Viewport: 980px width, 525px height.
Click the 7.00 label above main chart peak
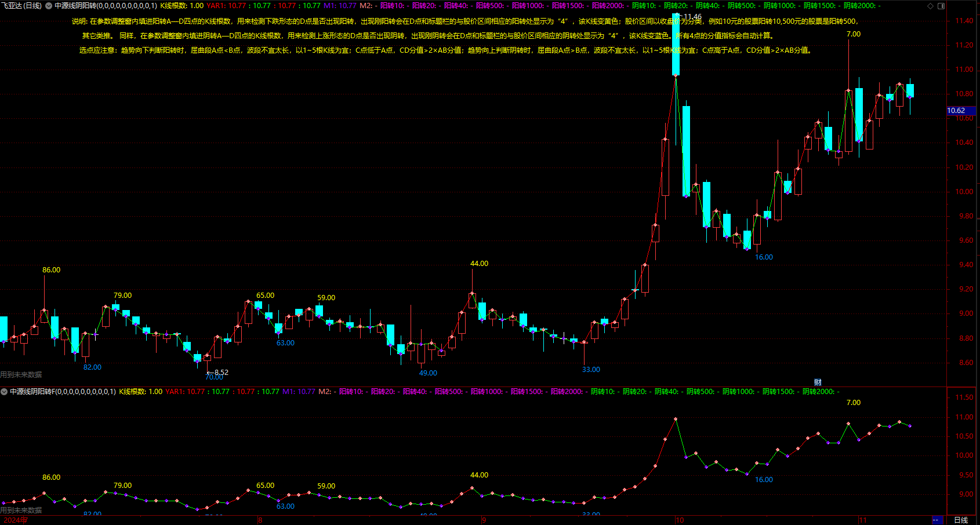click(854, 34)
